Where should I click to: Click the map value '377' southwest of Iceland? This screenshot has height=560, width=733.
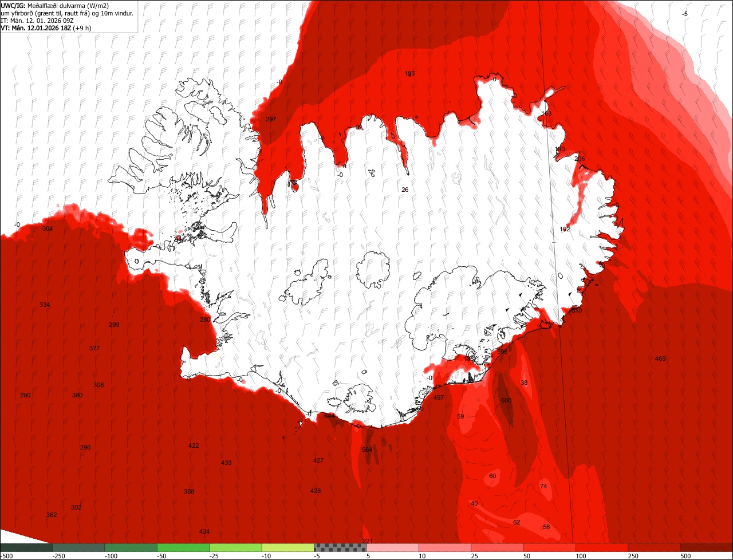click(94, 348)
